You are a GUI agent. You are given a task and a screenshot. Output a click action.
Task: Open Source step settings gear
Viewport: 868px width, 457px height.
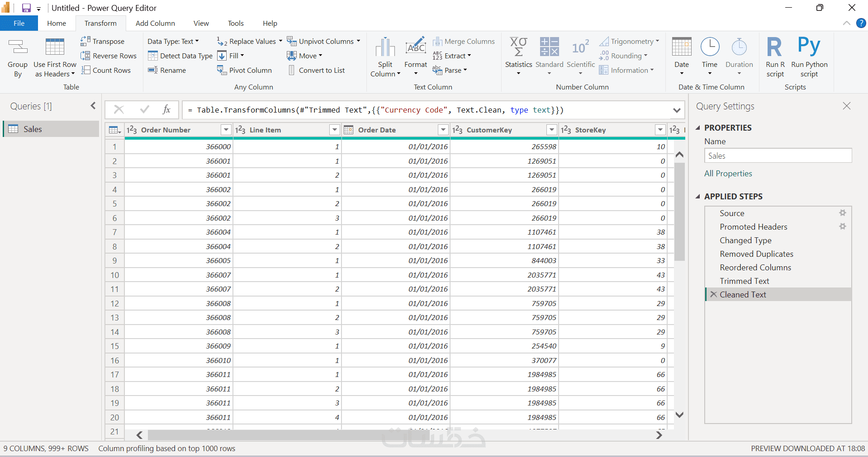842,213
